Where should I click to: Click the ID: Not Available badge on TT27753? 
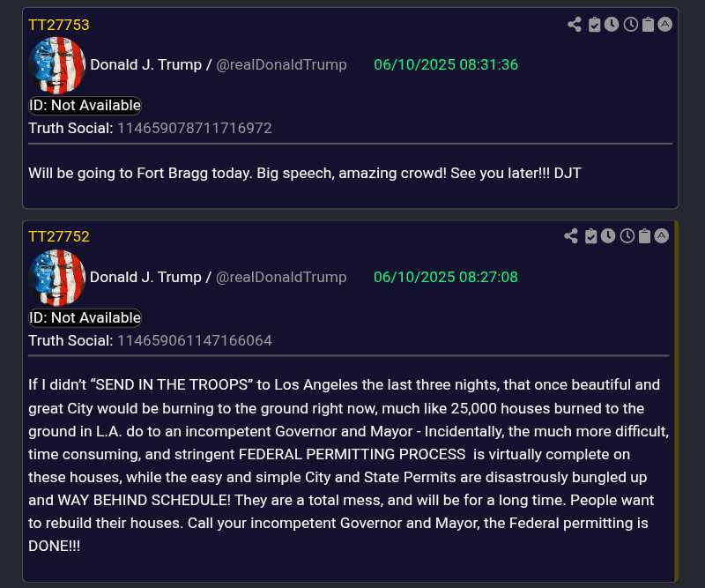tap(85, 105)
